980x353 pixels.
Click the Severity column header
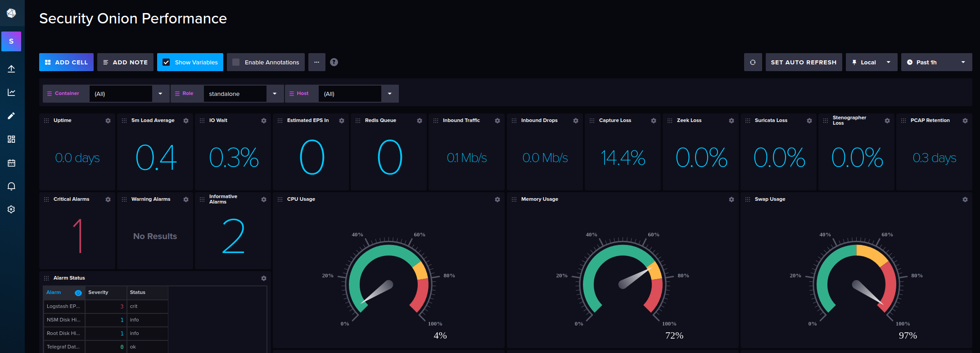coord(98,292)
